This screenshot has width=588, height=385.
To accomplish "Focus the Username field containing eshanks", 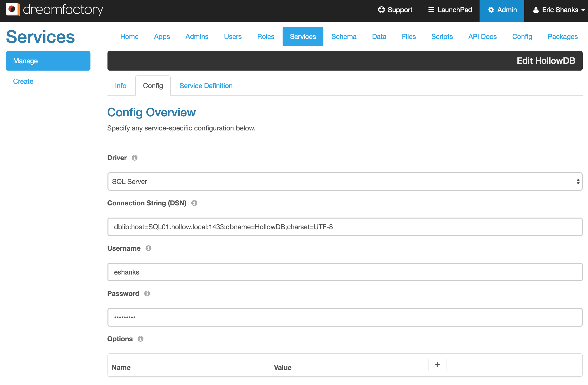I will (345, 272).
